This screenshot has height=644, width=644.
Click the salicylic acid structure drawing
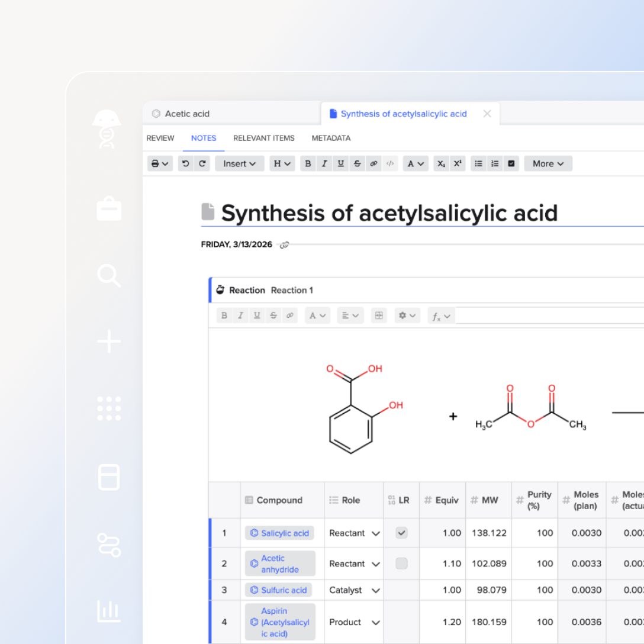pyautogui.click(x=365, y=409)
